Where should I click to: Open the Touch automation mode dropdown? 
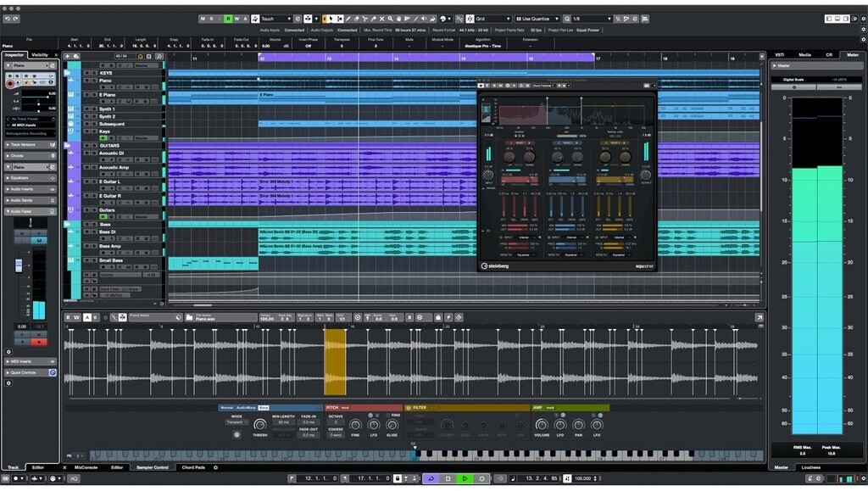(x=275, y=18)
